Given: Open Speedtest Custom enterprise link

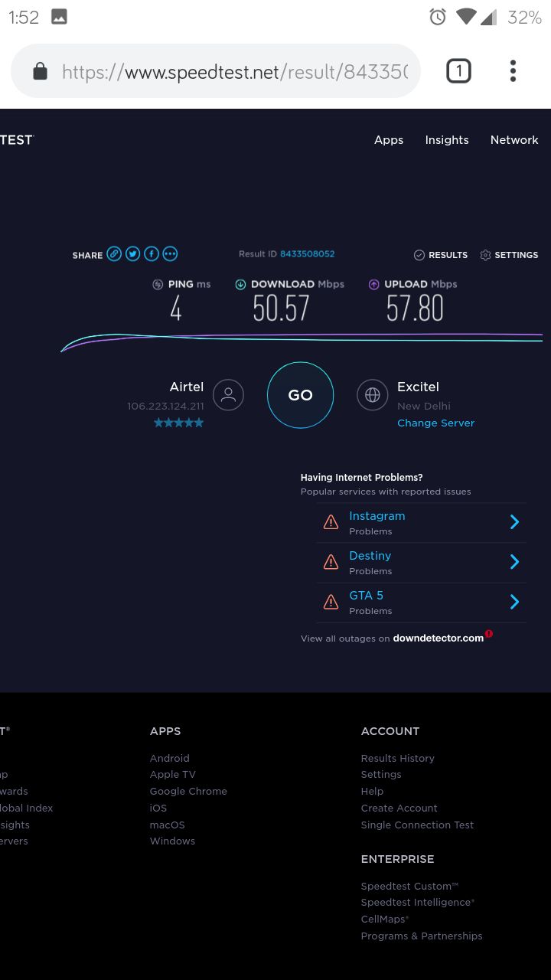Looking at the screenshot, I should pos(409,886).
